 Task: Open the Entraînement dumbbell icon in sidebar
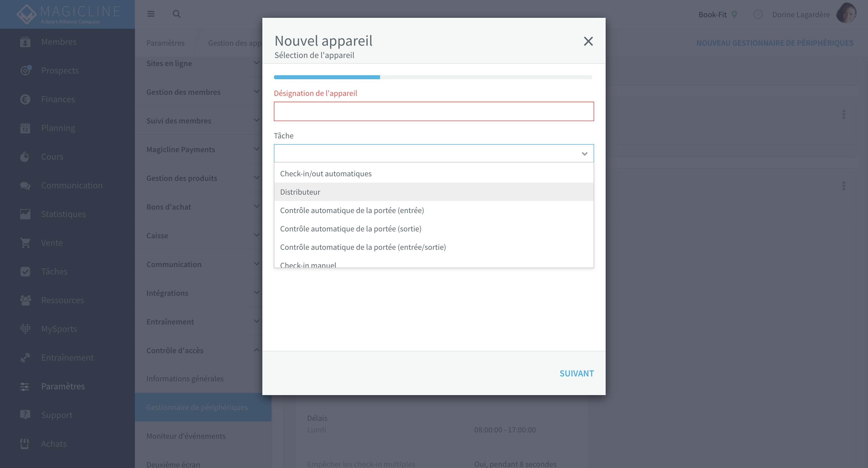point(25,357)
